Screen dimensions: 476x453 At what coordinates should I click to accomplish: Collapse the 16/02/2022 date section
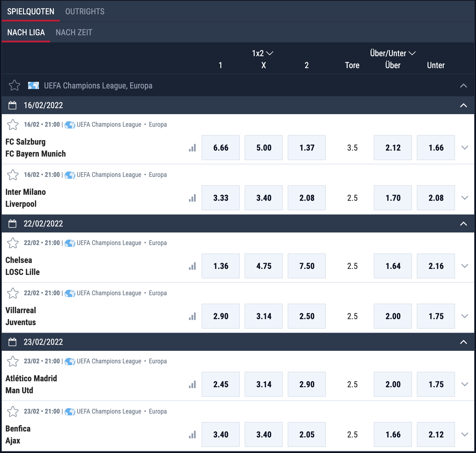pos(463,105)
